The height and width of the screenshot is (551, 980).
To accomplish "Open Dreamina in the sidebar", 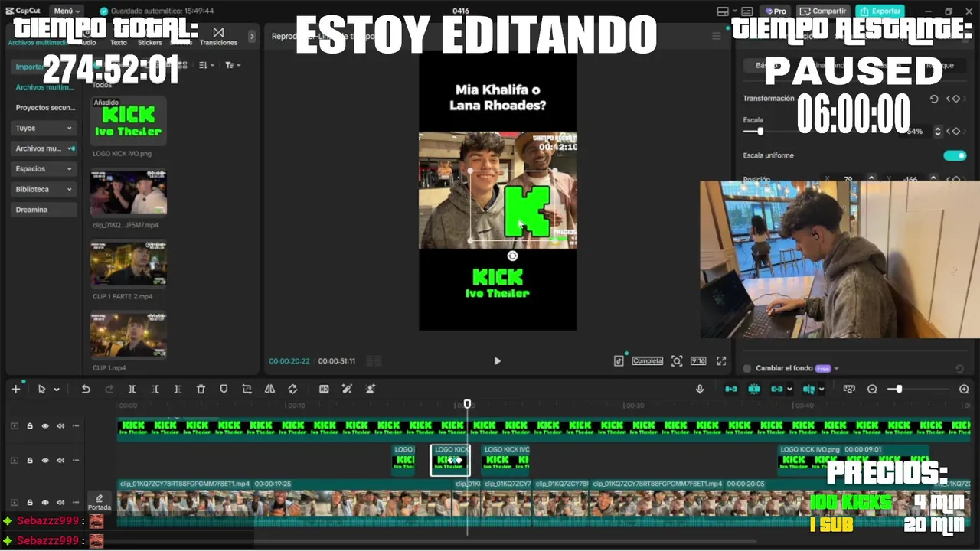I will (44, 210).
